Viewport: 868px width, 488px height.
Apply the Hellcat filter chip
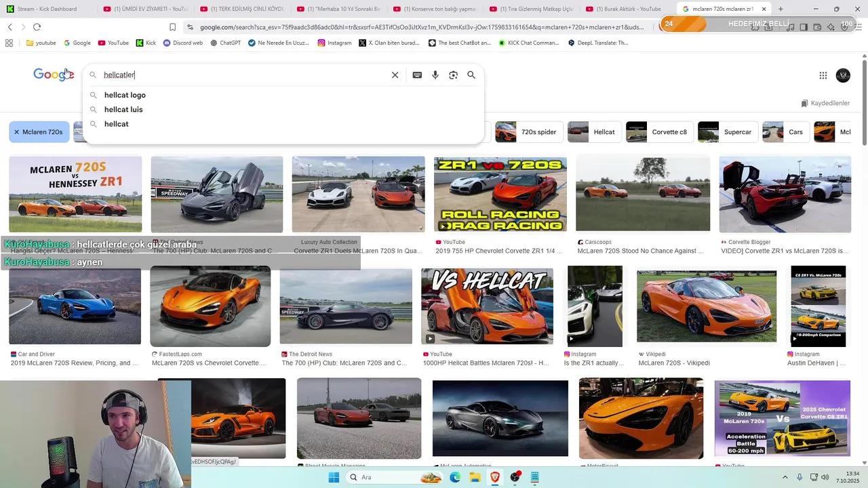tap(594, 132)
